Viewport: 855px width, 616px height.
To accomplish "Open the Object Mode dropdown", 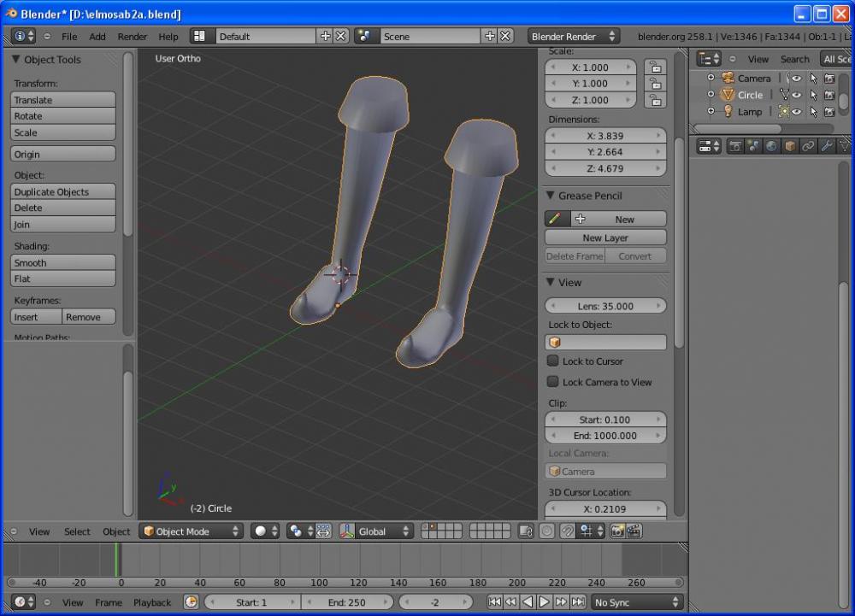I will 192,531.
